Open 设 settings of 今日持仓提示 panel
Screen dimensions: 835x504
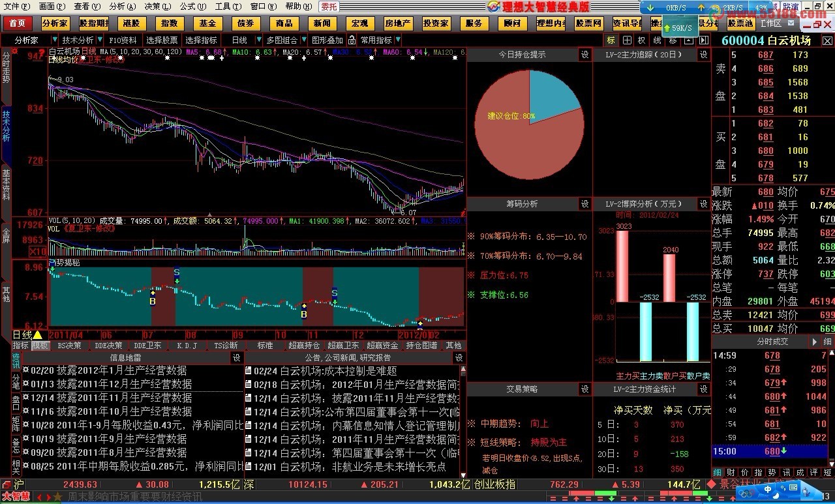tap(585, 55)
